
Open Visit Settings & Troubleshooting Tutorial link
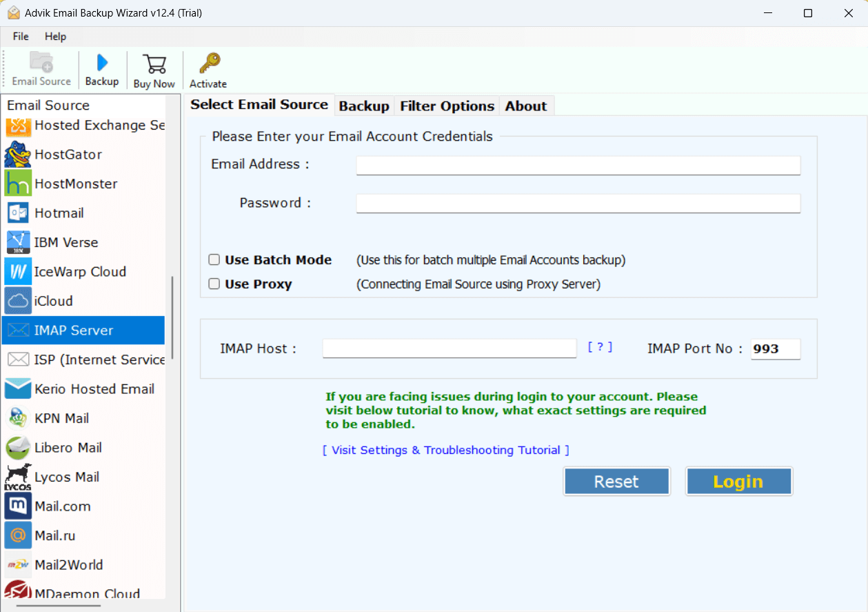(446, 450)
